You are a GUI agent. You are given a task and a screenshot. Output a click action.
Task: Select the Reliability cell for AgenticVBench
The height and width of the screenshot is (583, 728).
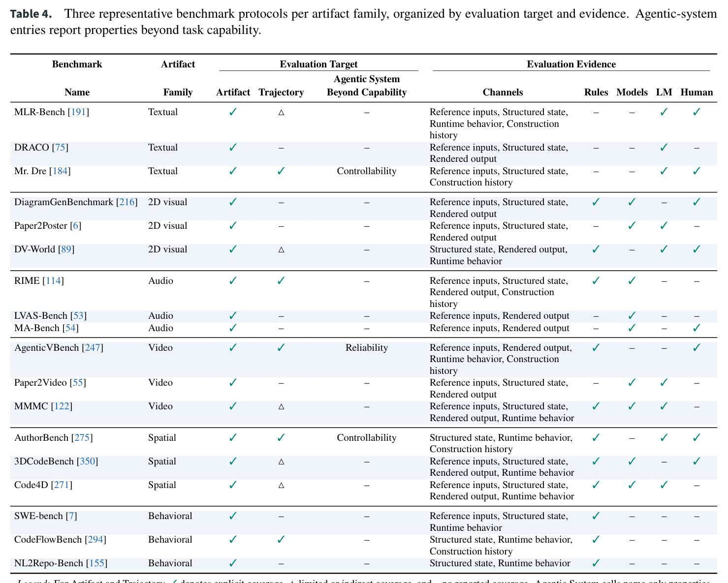(367, 348)
